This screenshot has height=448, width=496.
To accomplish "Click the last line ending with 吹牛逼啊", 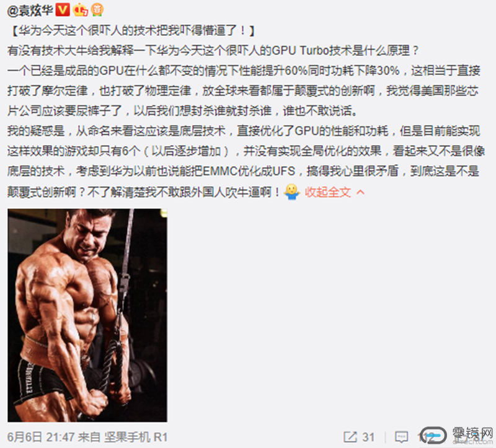I will (x=144, y=192).
